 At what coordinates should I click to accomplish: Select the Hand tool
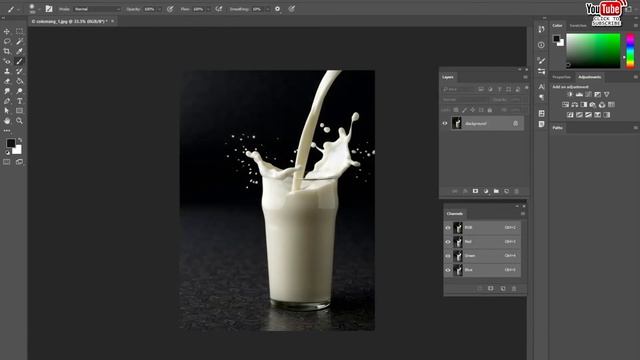(x=7, y=121)
